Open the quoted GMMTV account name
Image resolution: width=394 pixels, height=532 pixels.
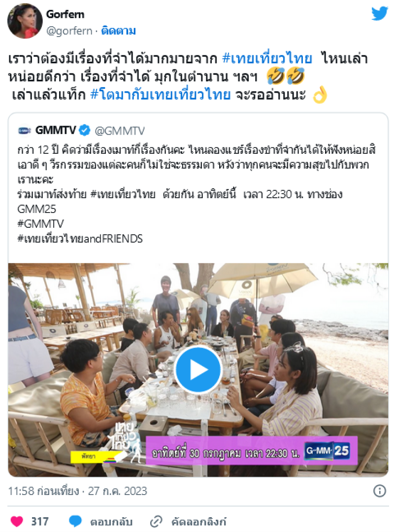(56, 130)
